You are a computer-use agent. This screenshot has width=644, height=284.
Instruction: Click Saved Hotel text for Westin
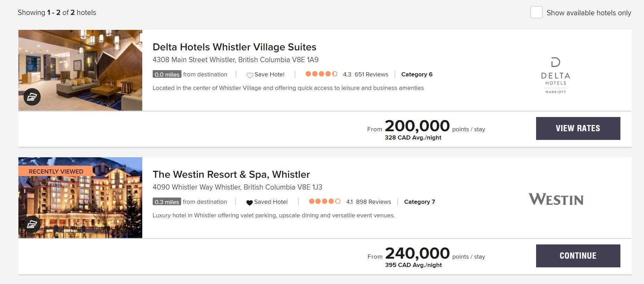[271, 202]
